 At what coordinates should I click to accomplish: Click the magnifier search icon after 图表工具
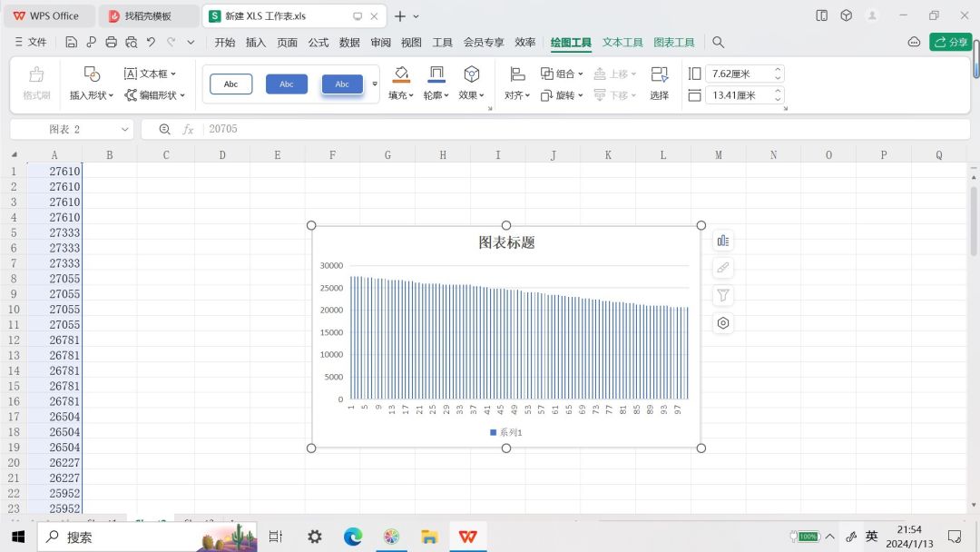pos(718,43)
